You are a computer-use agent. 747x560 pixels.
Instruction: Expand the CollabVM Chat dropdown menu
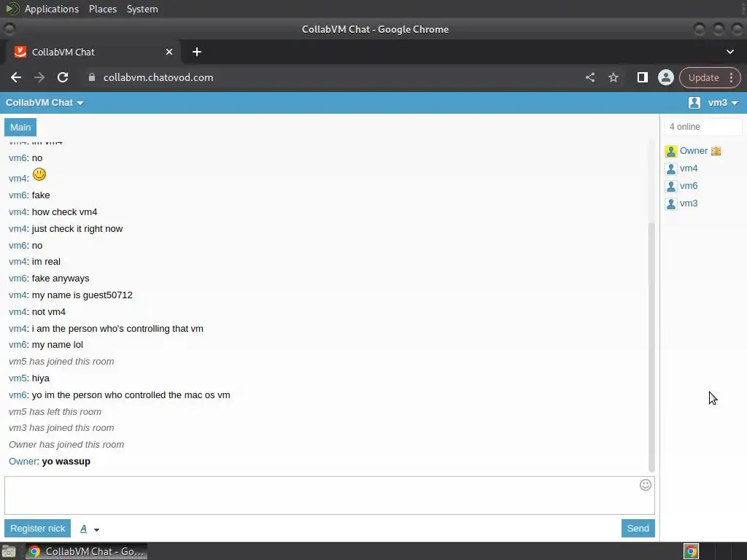[44, 102]
